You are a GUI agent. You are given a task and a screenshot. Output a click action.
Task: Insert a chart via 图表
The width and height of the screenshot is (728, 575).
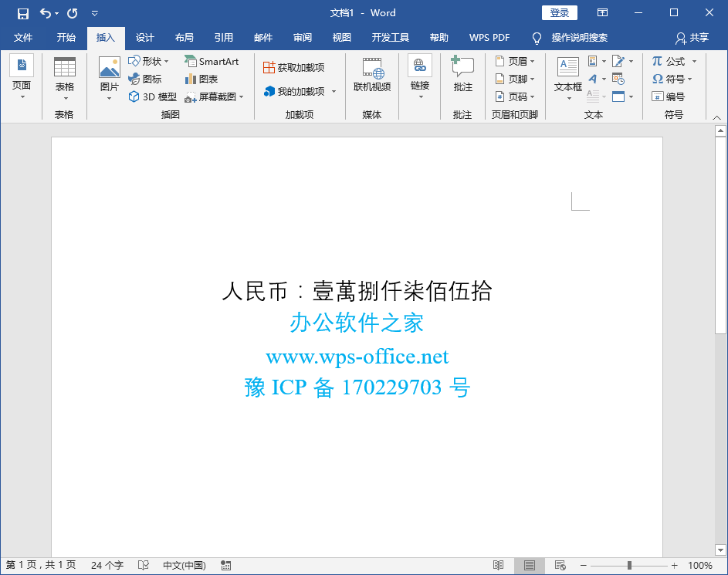[201, 79]
